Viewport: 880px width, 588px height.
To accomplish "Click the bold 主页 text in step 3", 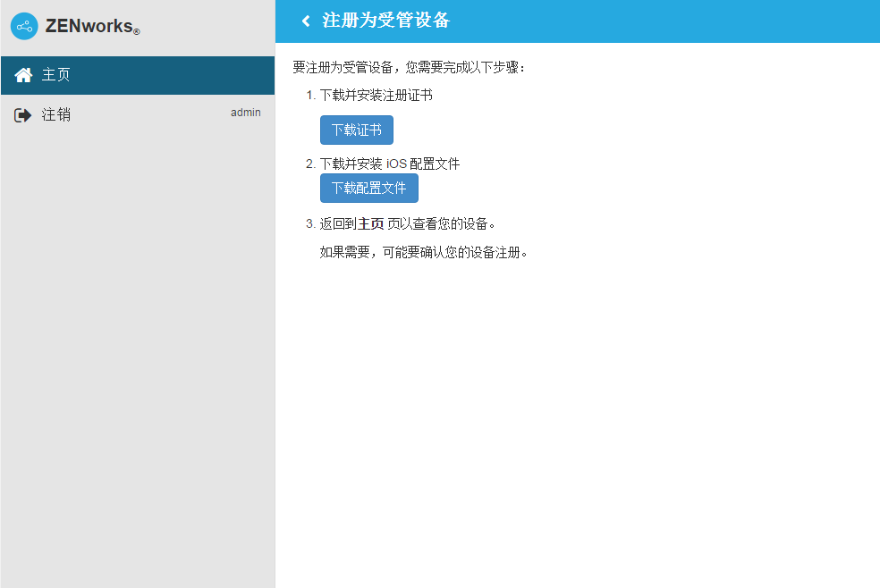I will [370, 223].
